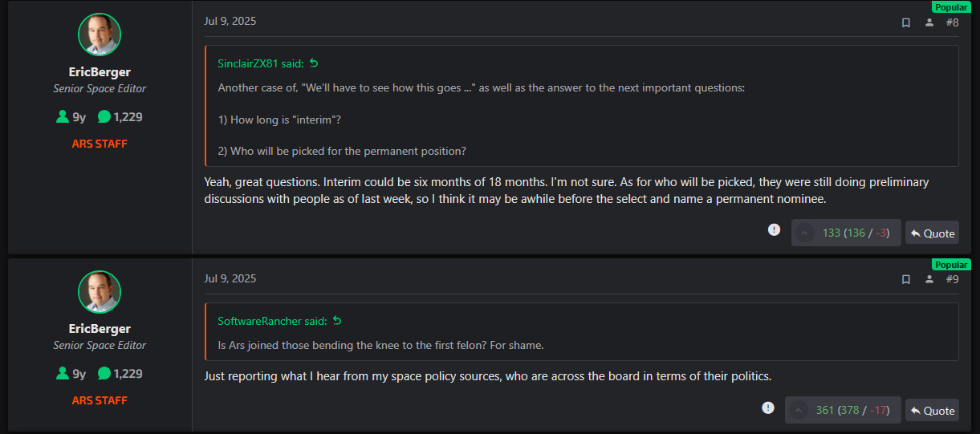Viewport: 980px width, 434px height.
Task: Bookmark post #9
Action: 906,279
